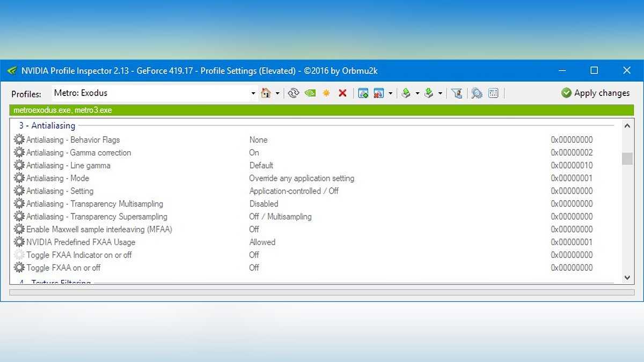
Task: Click the Antialiasing - Mode value field
Action: [302, 178]
